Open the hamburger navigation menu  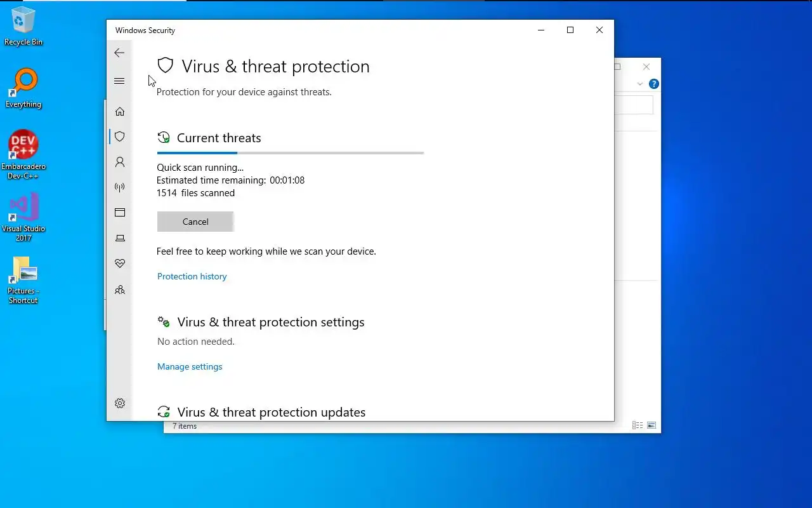click(119, 81)
